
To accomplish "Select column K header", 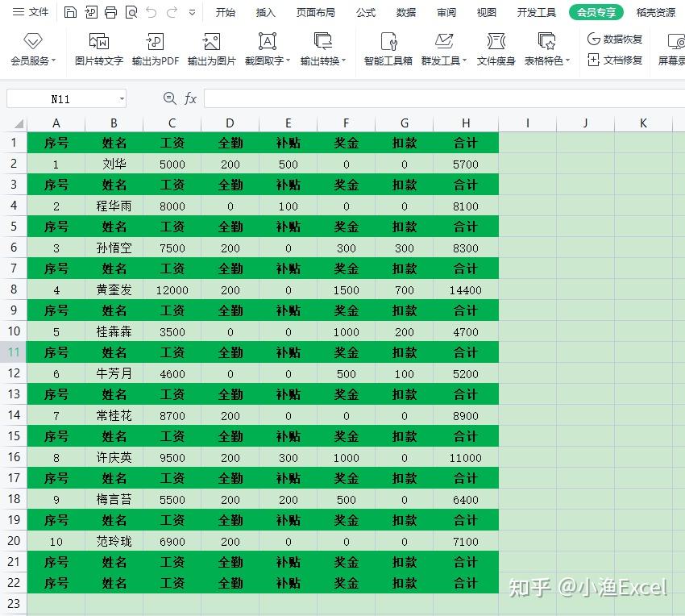I will click(x=643, y=123).
